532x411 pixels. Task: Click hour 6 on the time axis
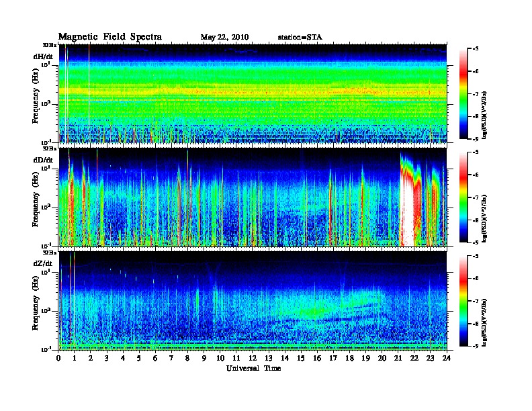[155, 358]
